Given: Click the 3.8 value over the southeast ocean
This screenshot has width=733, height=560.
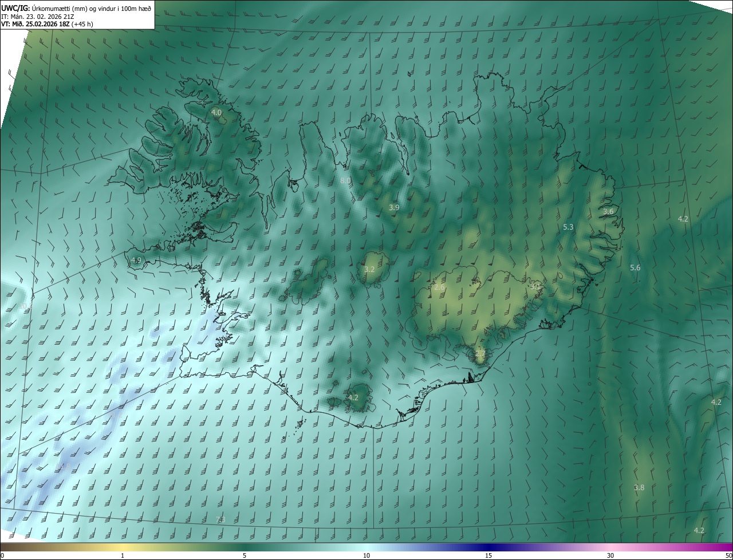Looking at the screenshot, I should [x=639, y=488].
